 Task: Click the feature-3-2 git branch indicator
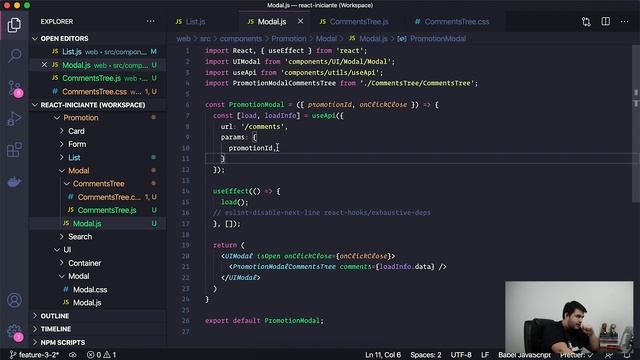(34, 355)
